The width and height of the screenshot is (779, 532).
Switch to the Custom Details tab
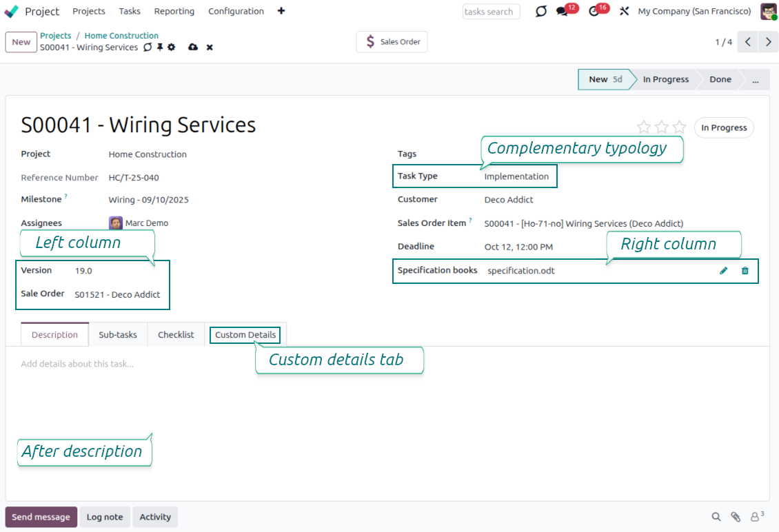tap(245, 335)
